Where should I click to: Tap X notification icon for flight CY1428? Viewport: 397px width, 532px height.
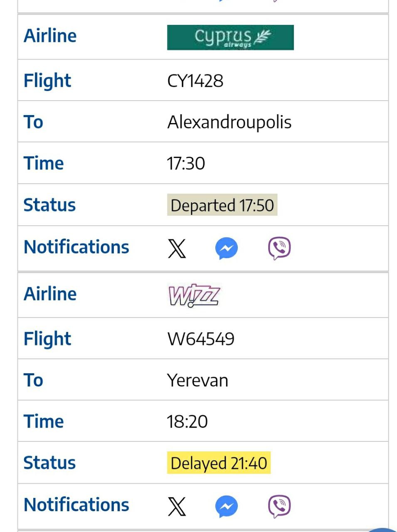point(177,249)
